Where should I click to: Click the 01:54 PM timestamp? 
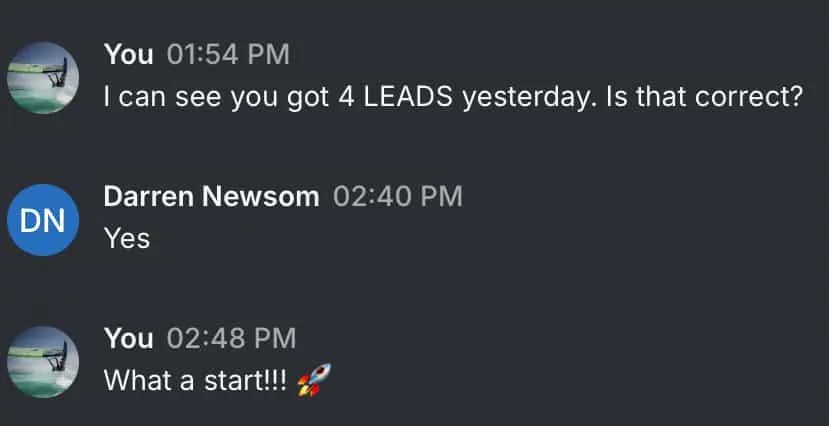(x=228, y=54)
